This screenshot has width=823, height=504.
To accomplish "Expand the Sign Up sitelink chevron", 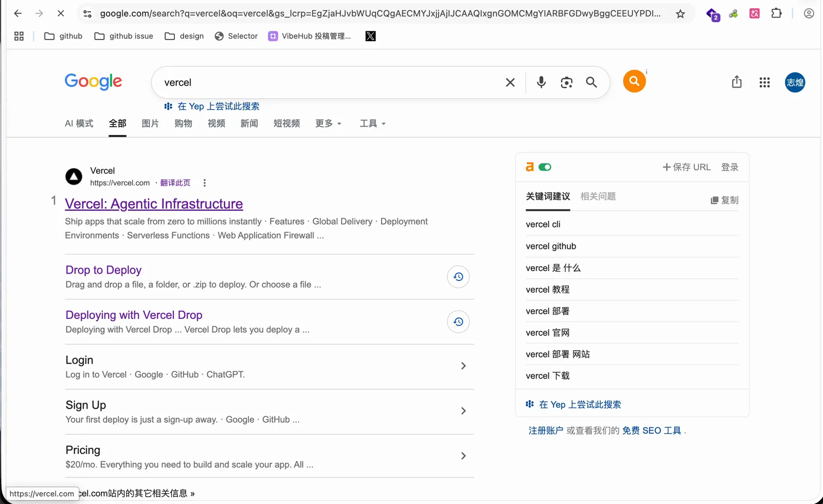I will click(463, 411).
